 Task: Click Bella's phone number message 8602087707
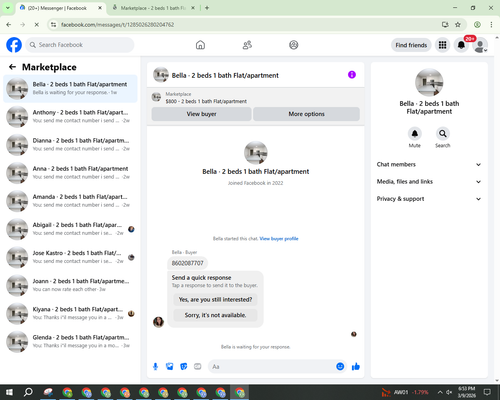click(x=187, y=263)
